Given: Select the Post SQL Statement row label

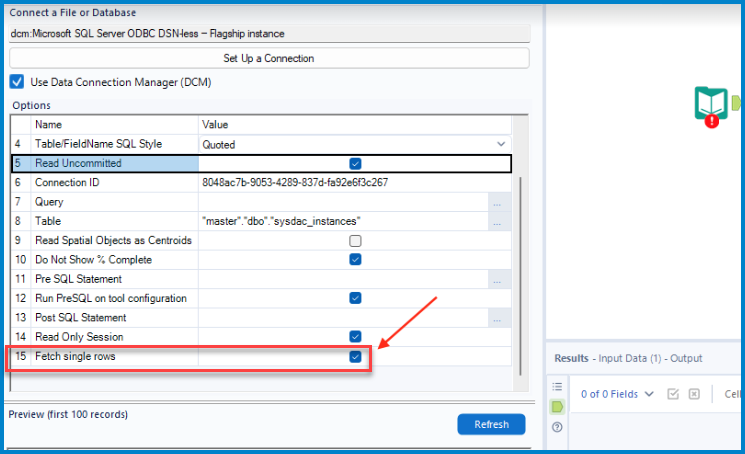Looking at the screenshot, I should point(81,317).
